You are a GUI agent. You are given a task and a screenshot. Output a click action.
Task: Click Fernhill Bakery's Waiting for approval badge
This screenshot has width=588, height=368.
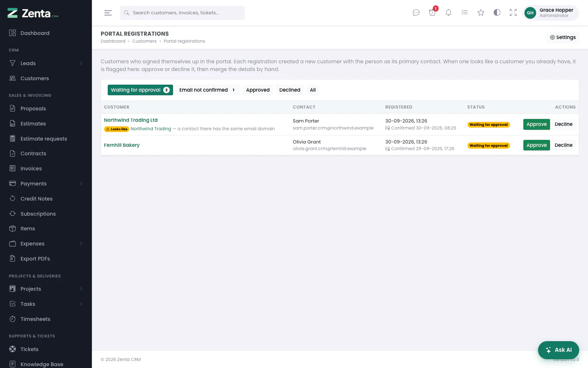pyautogui.click(x=488, y=146)
